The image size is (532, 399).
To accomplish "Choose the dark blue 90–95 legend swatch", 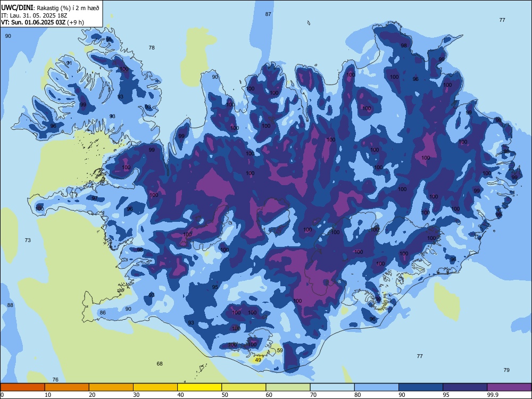I will pyautogui.click(x=421, y=387).
